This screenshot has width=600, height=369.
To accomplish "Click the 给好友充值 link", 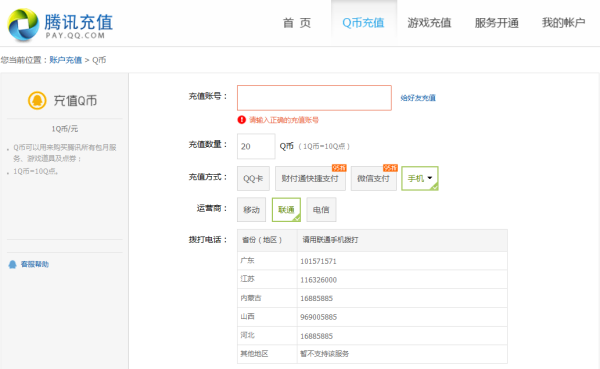I will 418,98.
